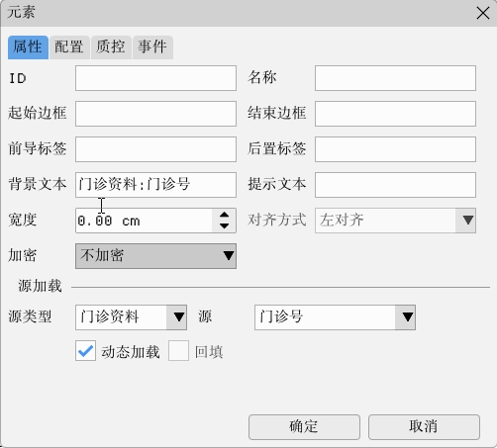Click the 提示文本 input field
The width and height of the screenshot is (497, 448).
pyautogui.click(x=395, y=185)
